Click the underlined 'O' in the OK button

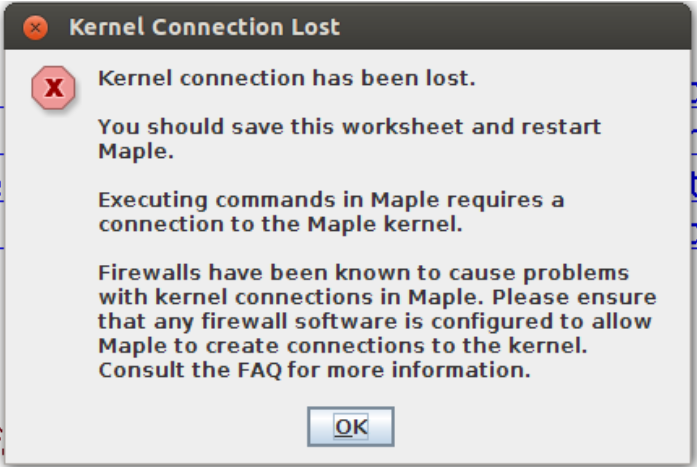click(x=343, y=427)
